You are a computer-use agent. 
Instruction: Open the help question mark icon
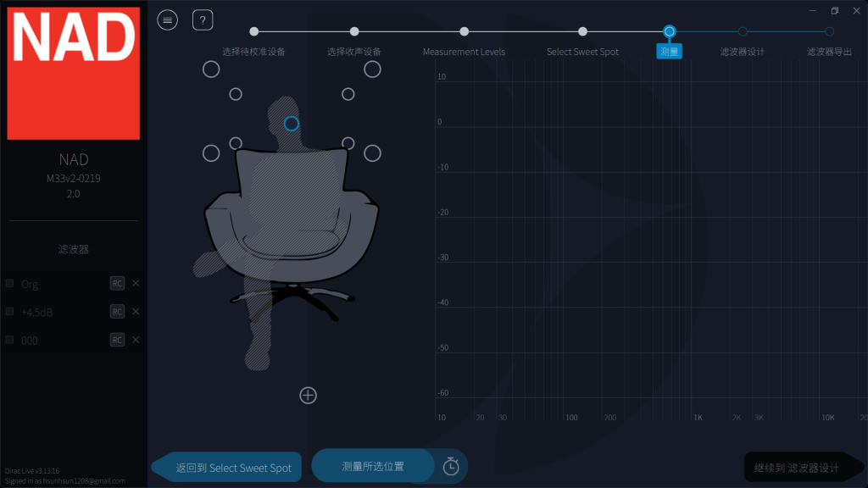coord(203,20)
